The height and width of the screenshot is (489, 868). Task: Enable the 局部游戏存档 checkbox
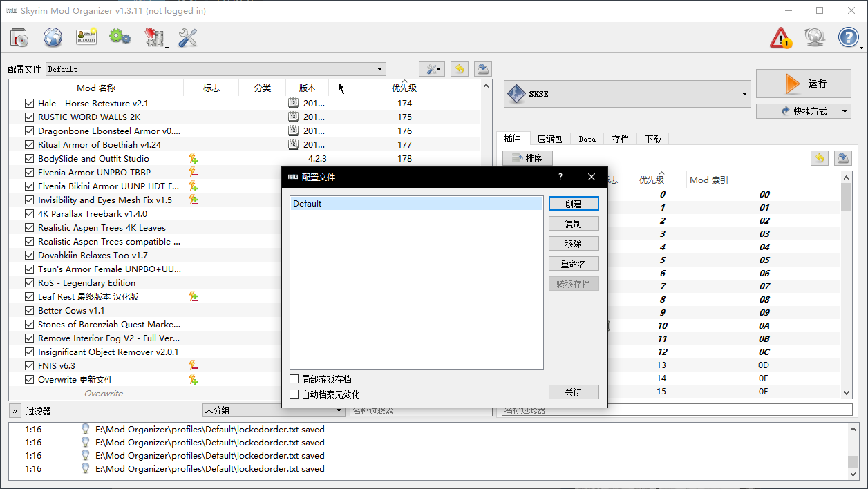tap(294, 379)
